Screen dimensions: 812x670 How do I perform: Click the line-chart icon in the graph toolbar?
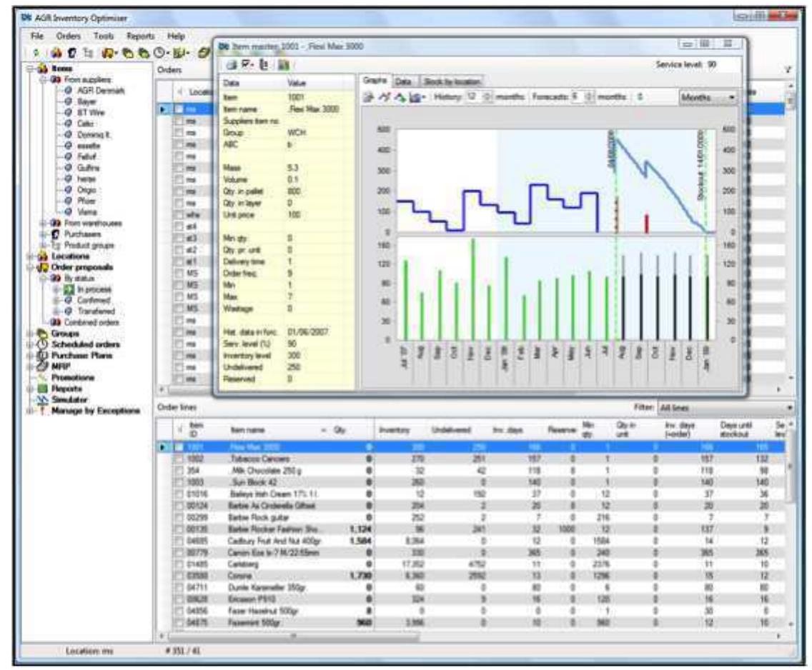[384, 97]
